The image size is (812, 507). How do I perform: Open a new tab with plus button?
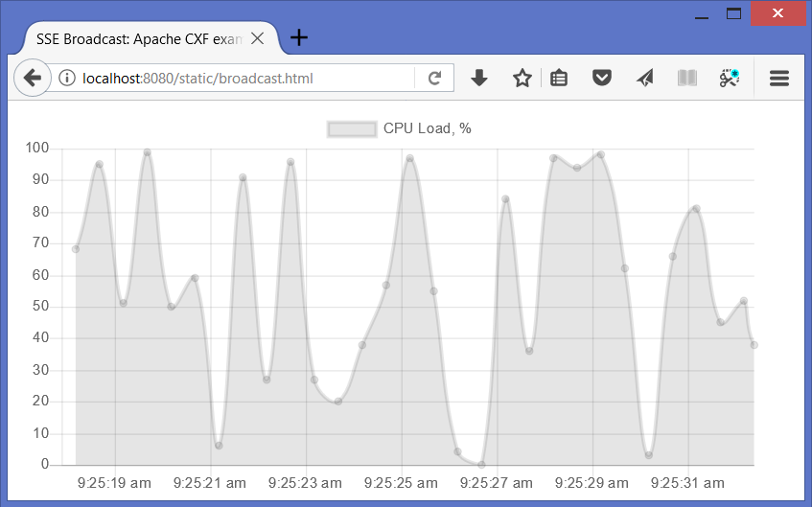(x=299, y=37)
